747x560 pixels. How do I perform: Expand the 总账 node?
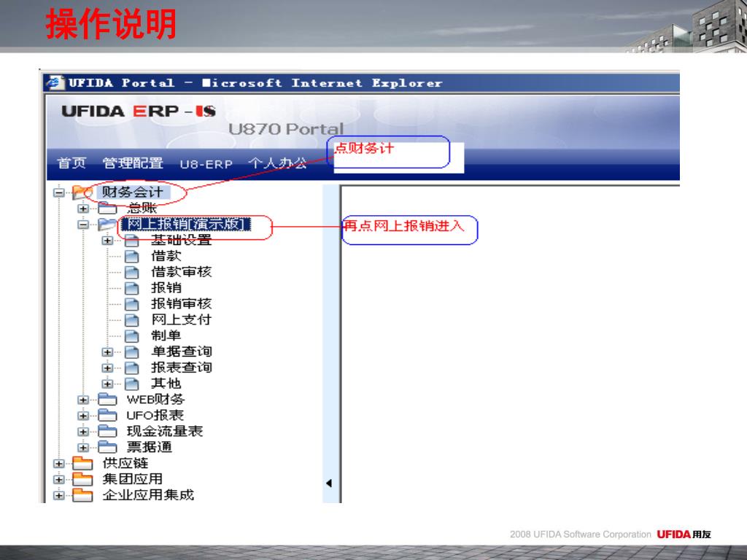click(83, 209)
